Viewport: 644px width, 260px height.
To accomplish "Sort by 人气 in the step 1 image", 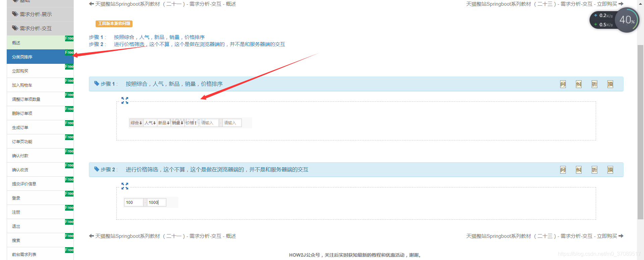I will [150, 123].
